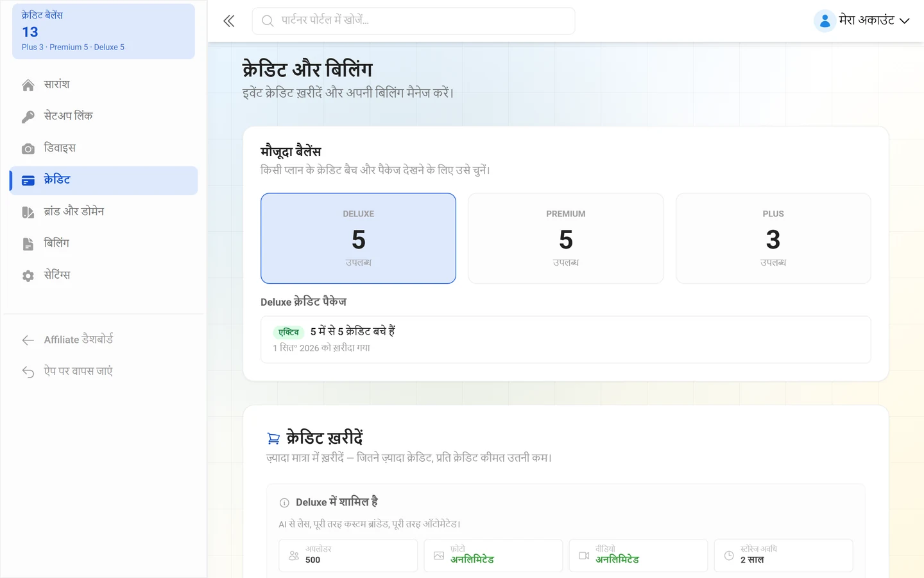Open सेटिंग्स in the sidebar

click(104, 276)
